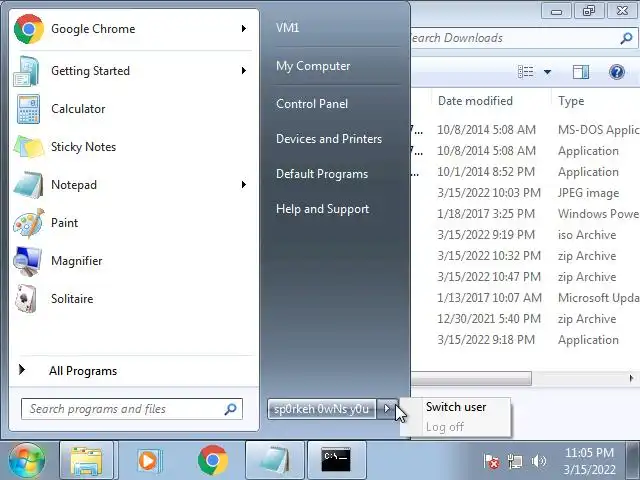Open shutdown options arrow button
Viewport: 640px width, 480px height.
click(x=387, y=409)
